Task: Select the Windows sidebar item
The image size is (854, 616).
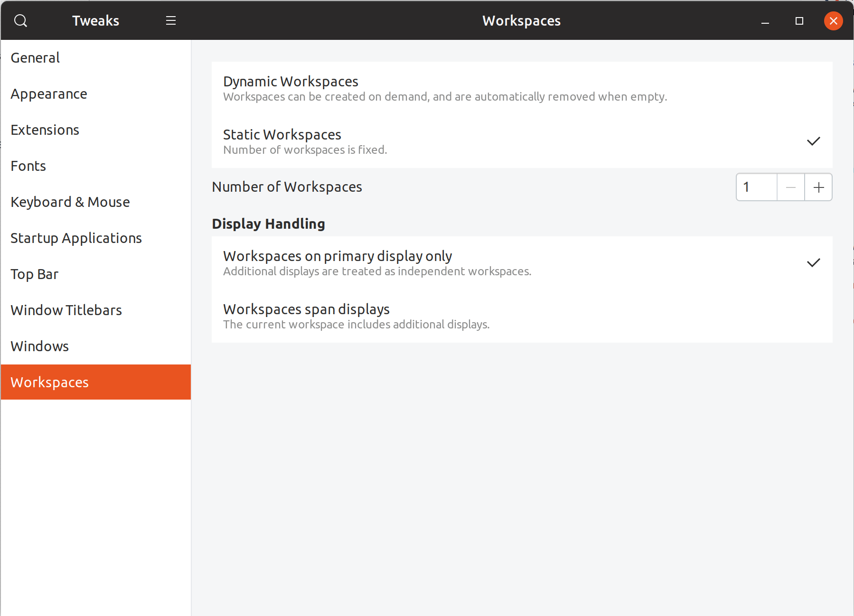Action: pos(39,346)
